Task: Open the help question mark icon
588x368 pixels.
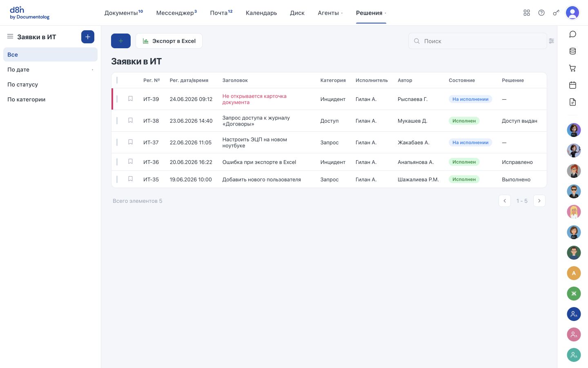Action: tap(541, 13)
